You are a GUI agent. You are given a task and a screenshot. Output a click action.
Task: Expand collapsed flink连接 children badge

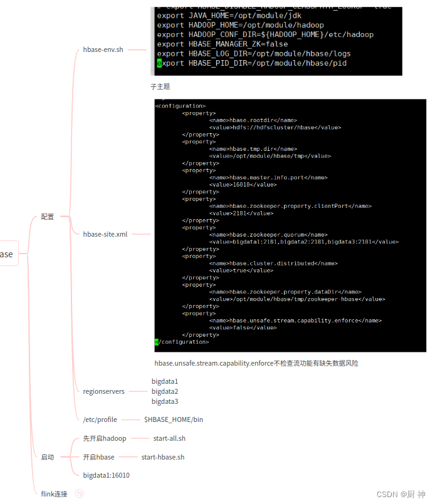[79, 493]
